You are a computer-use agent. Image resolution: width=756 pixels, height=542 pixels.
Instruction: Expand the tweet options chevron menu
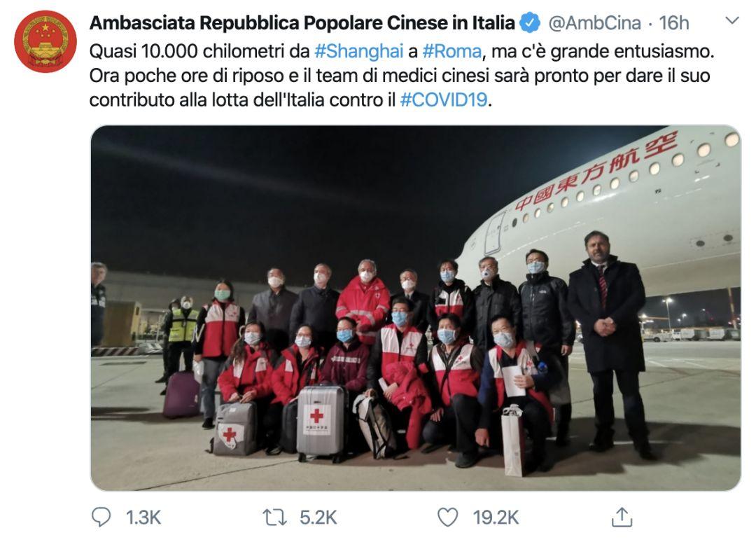732,20
